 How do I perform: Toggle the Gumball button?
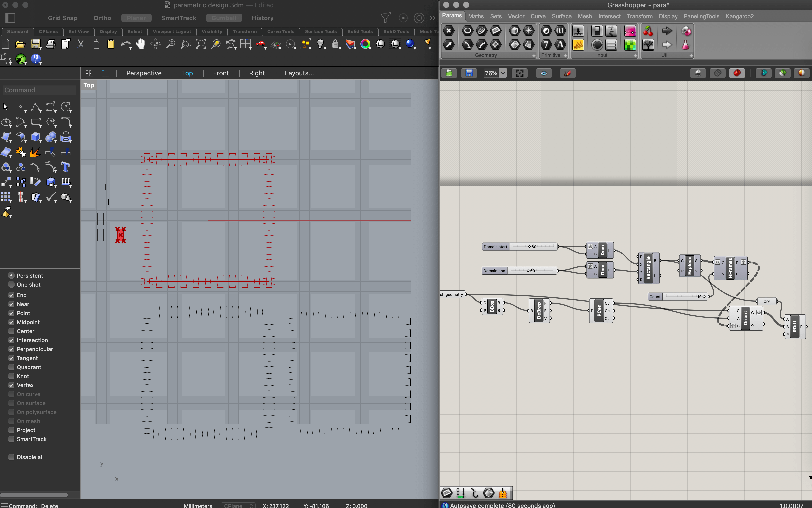(224, 18)
